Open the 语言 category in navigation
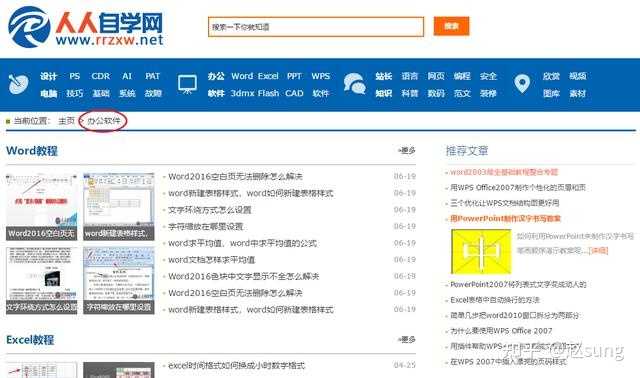The image size is (640, 378). pos(409,76)
